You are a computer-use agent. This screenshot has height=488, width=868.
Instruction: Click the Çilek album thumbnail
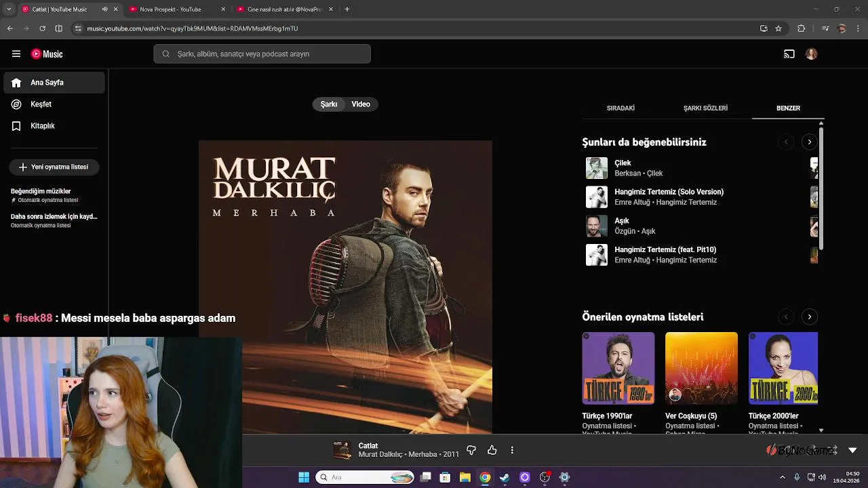597,168
